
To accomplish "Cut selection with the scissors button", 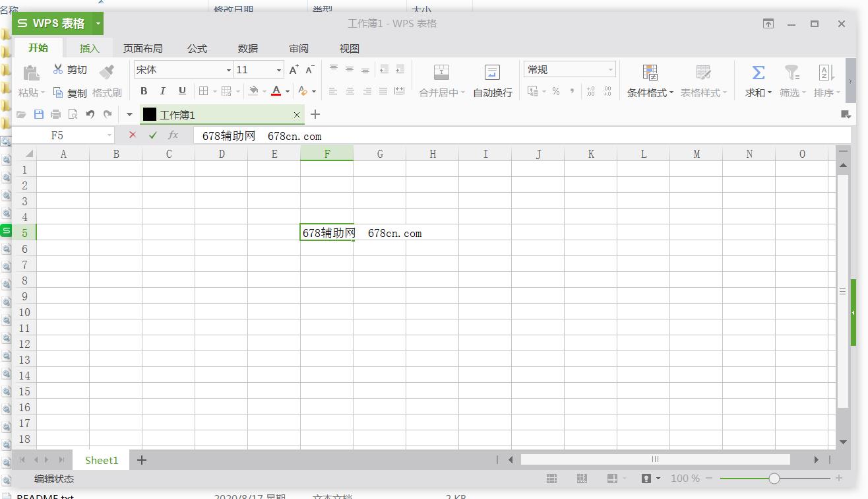I will [x=58, y=69].
